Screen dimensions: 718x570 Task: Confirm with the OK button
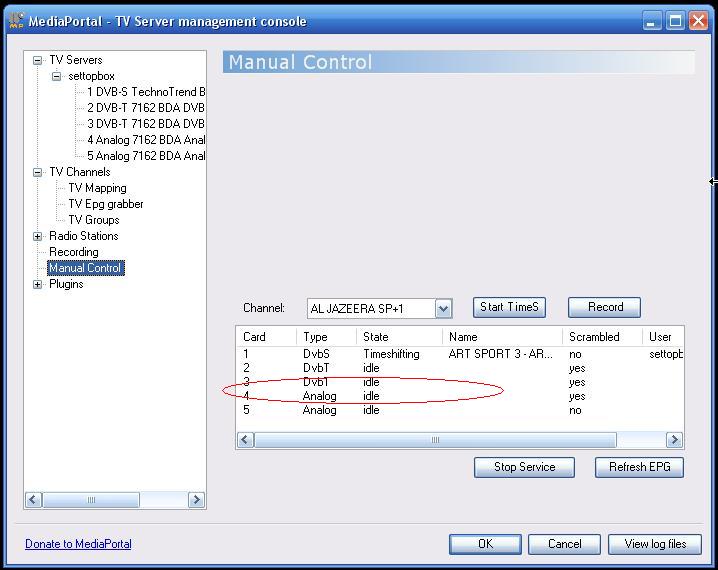click(485, 544)
